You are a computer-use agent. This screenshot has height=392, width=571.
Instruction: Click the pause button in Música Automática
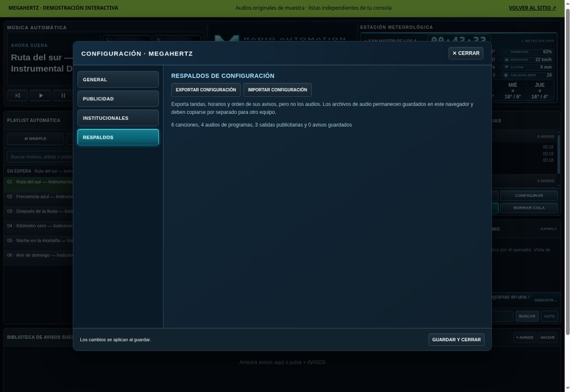pos(63,96)
